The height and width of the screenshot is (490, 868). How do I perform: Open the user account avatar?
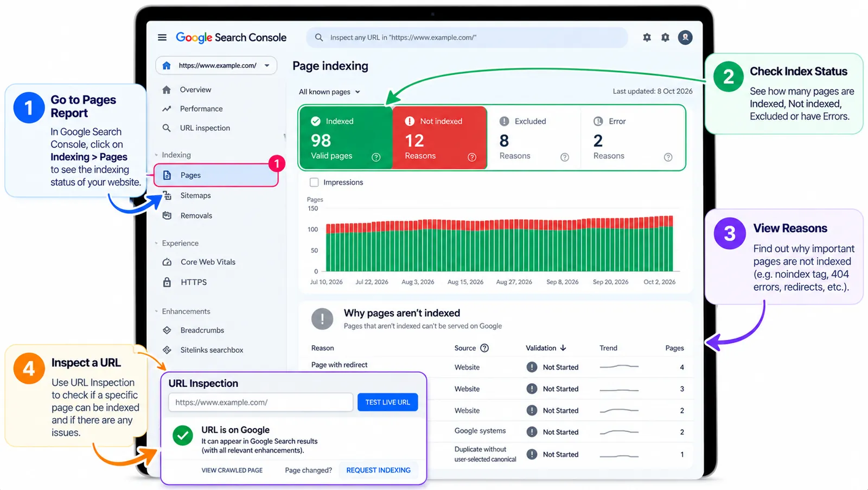tap(685, 37)
